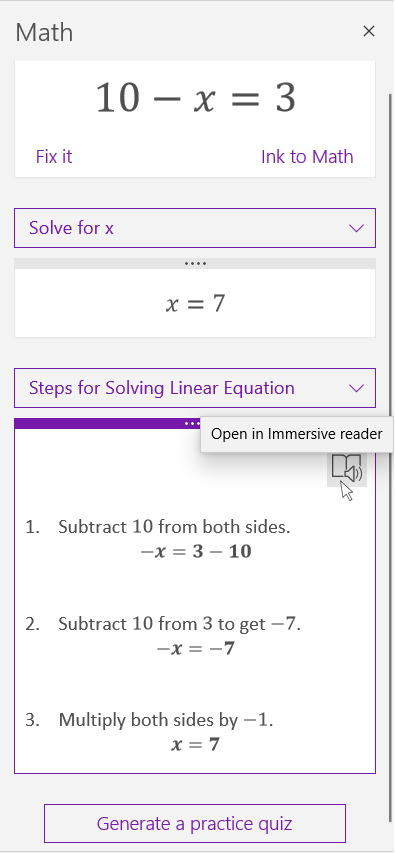
Task: Click the Fix it link
Action: 54,157
